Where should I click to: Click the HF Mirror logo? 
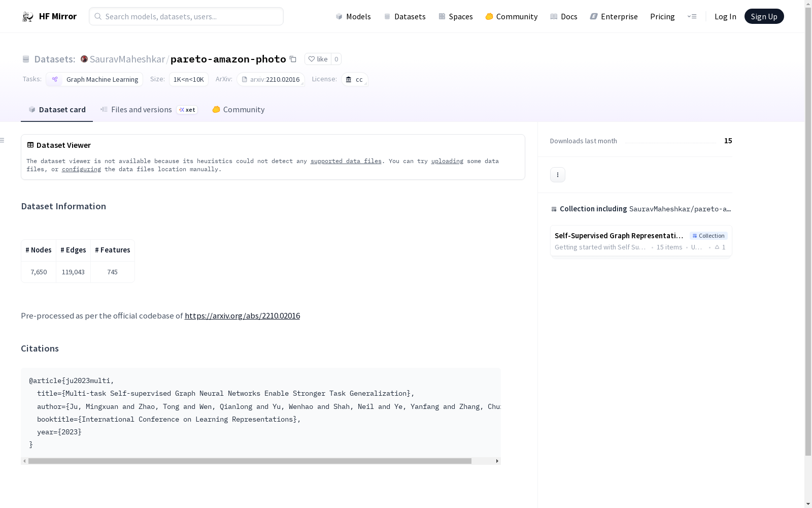49,16
